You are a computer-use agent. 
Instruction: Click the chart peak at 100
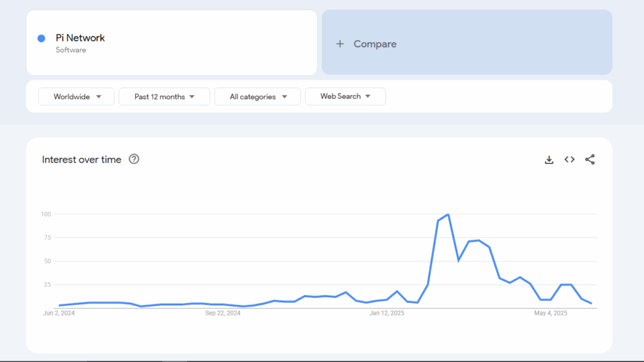tap(448, 214)
